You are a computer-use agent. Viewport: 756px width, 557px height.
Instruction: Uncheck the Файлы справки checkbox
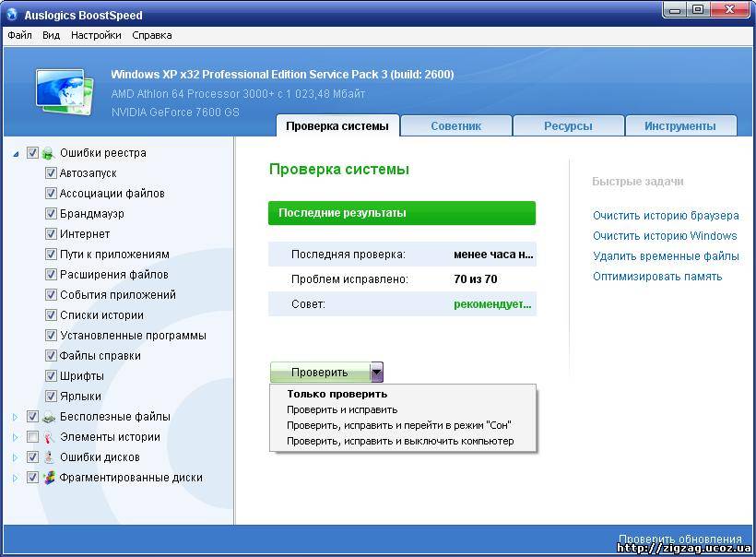pyautogui.click(x=51, y=355)
